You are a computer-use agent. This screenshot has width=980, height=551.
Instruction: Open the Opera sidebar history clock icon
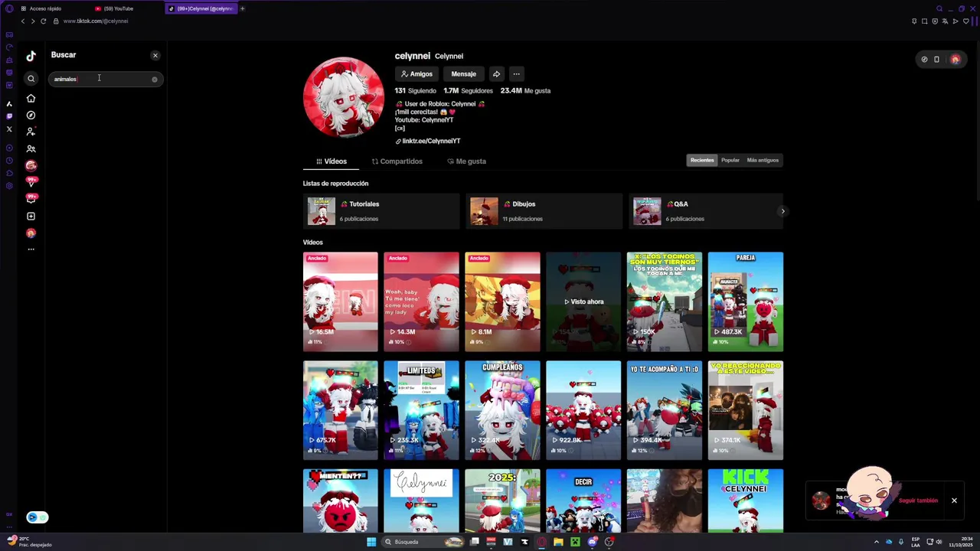click(9, 161)
